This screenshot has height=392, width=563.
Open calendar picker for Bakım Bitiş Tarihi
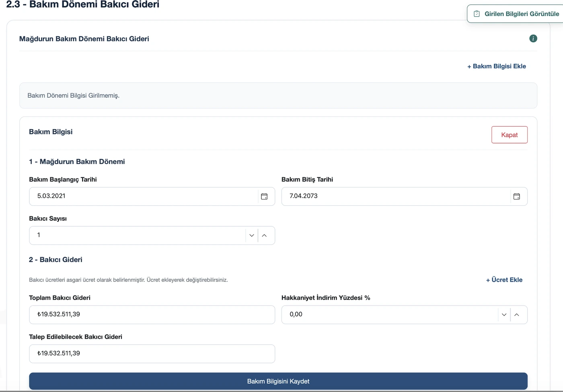[517, 197]
